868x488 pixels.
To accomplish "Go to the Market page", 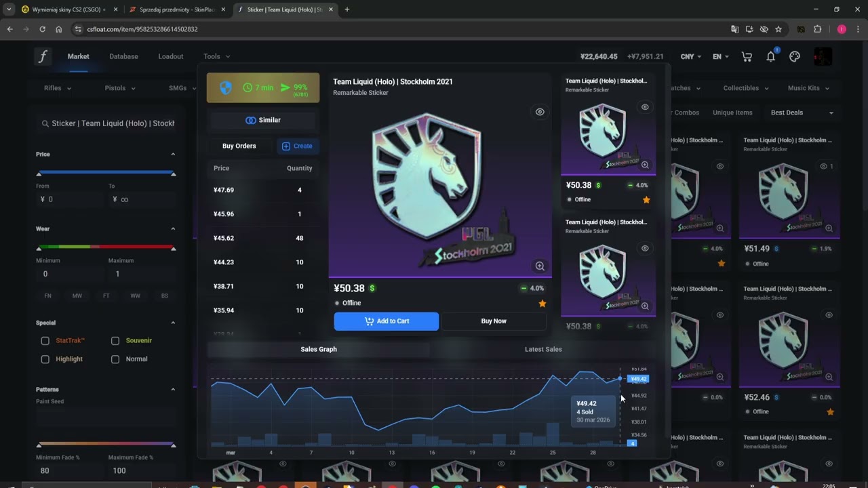I will coord(78,56).
